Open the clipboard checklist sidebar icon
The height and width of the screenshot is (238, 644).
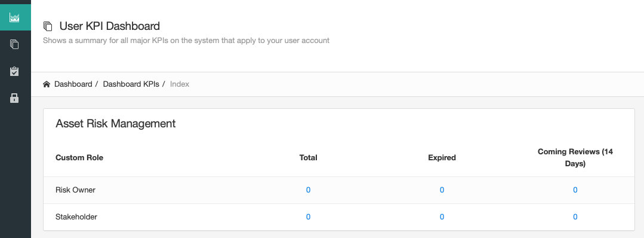point(14,71)
